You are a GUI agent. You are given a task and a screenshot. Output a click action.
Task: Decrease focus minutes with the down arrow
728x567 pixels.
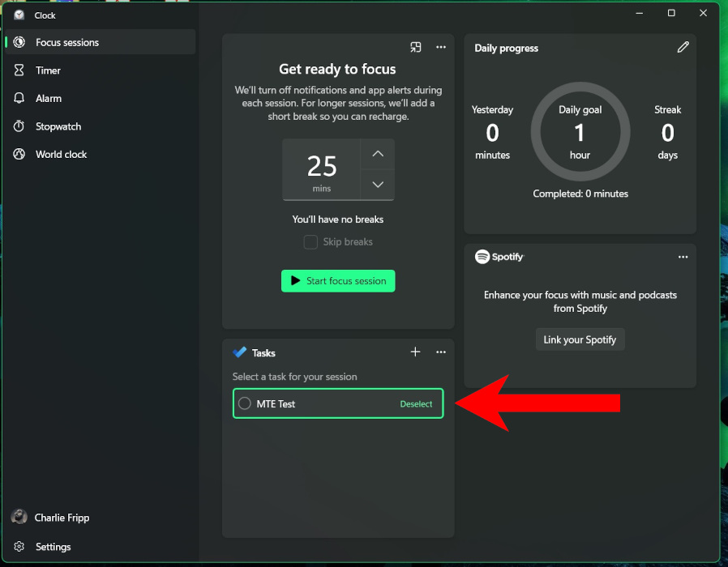tap(377, 185)
